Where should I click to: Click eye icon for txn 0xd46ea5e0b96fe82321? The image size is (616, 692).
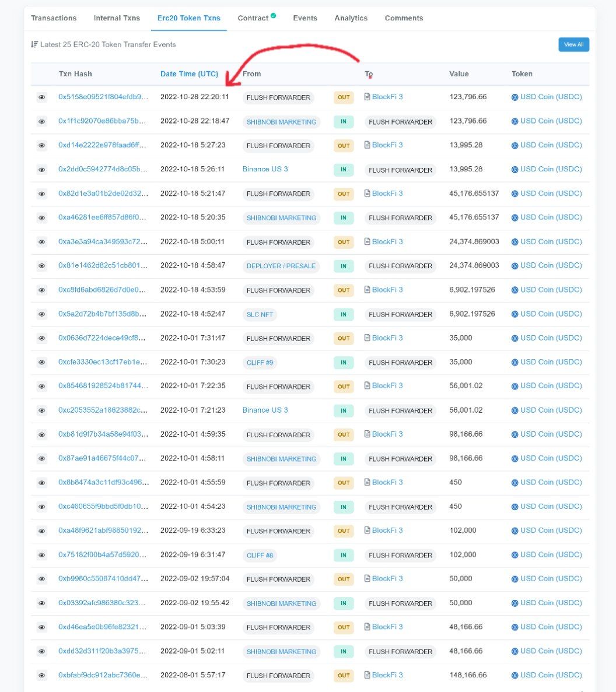coord(42,627)
